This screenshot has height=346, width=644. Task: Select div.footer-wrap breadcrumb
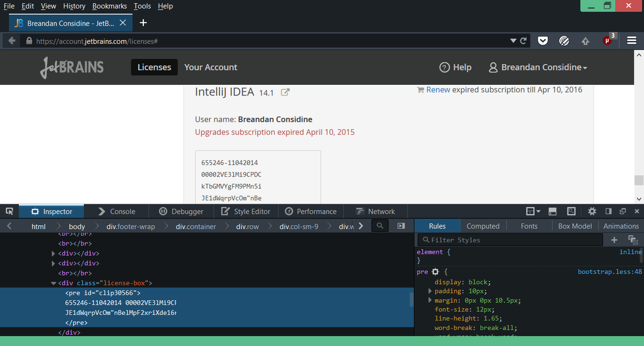pos(130,226)
